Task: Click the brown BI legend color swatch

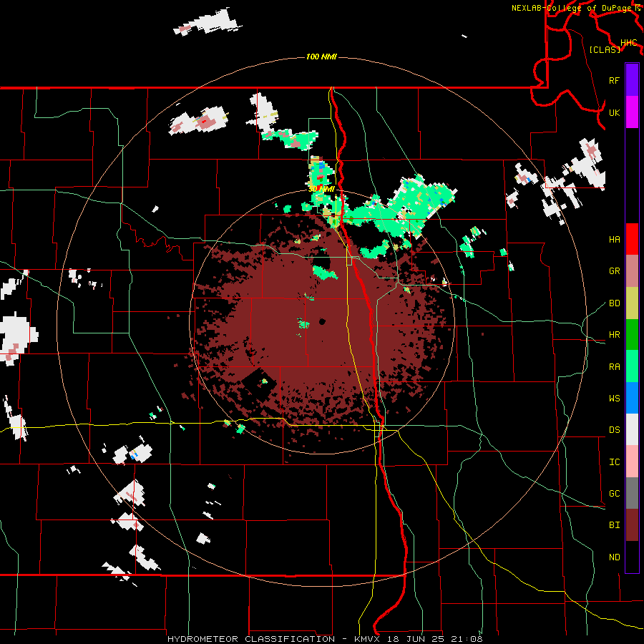Action: coord(632,525)
